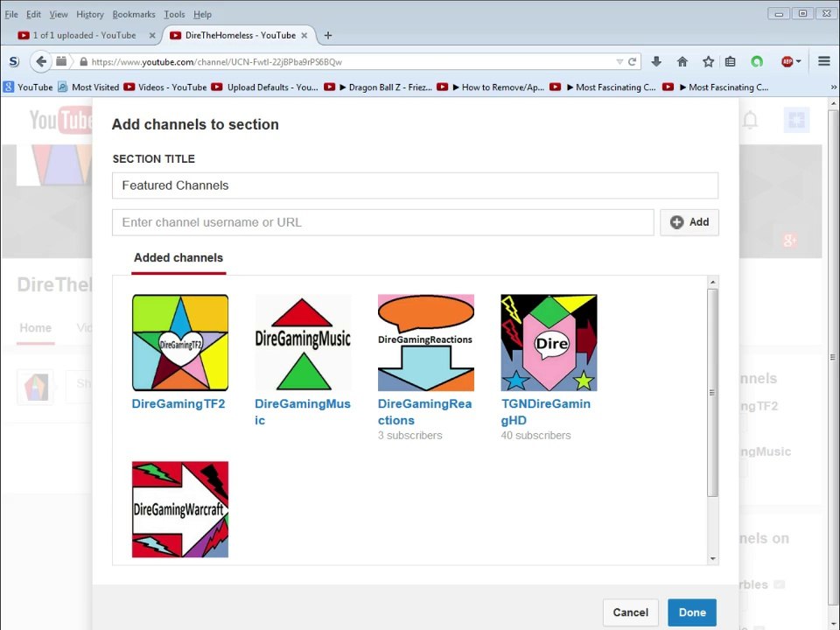
Task: Open the Dragon Ball Z bookmark
Action: tap(379, 87)
